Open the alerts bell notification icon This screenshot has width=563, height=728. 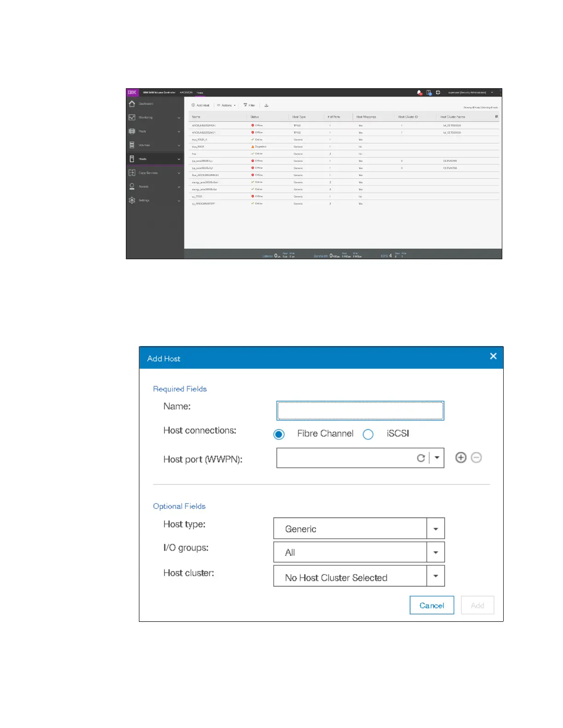(419, 92)
